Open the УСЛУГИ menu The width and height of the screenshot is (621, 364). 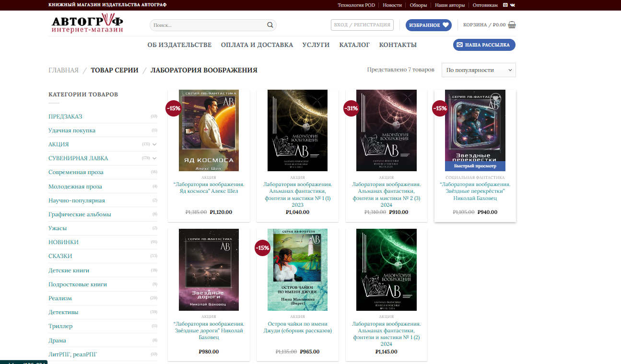(x=316, y=45)
